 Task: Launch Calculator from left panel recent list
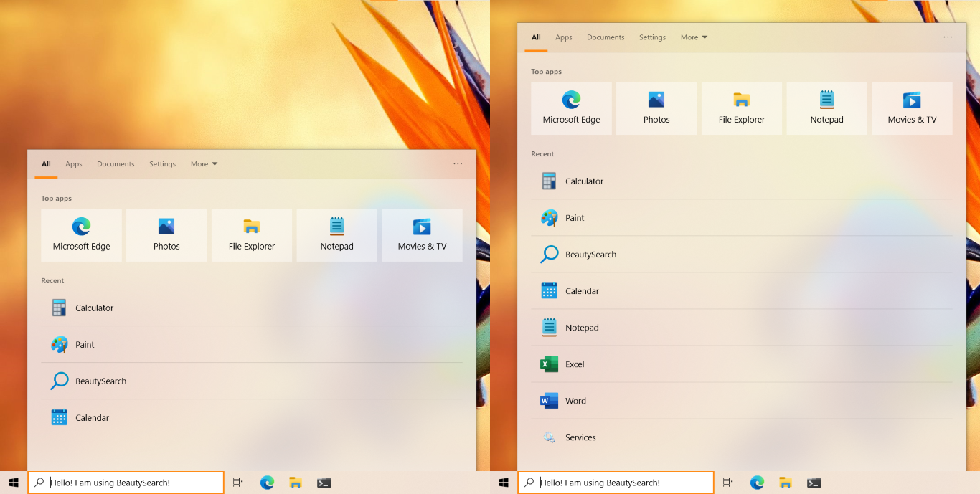click(252, 308)
